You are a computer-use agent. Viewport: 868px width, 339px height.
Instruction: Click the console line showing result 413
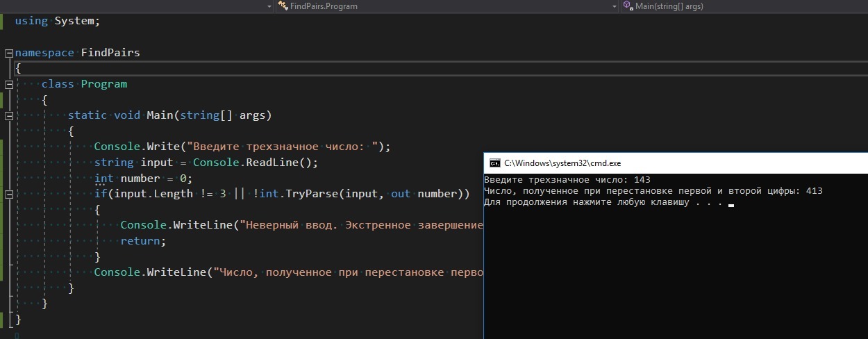click(x=653, y=191)
